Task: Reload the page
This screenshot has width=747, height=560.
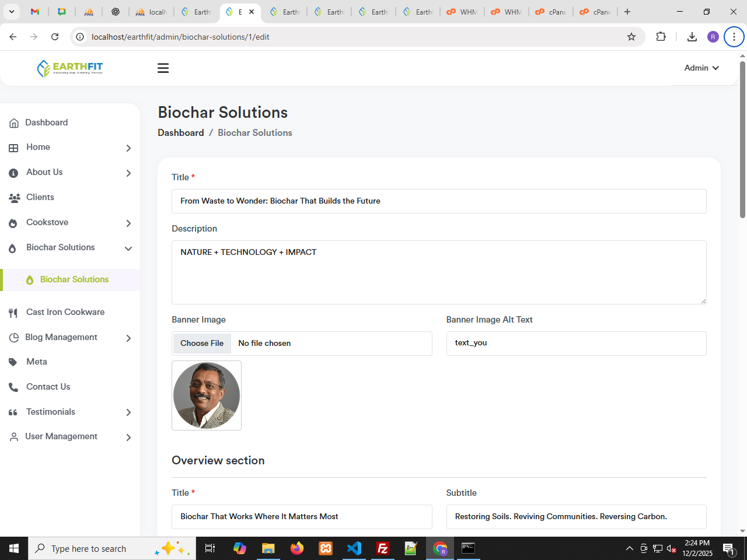Action: coord(55,37)
